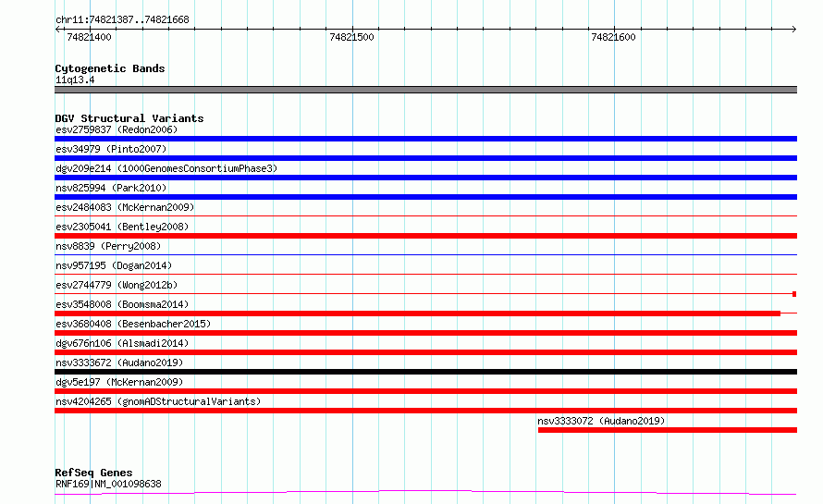Viewport: 823px width, 504px height.
Task: Click the left arrow end of the ruler
Action: 57,30
